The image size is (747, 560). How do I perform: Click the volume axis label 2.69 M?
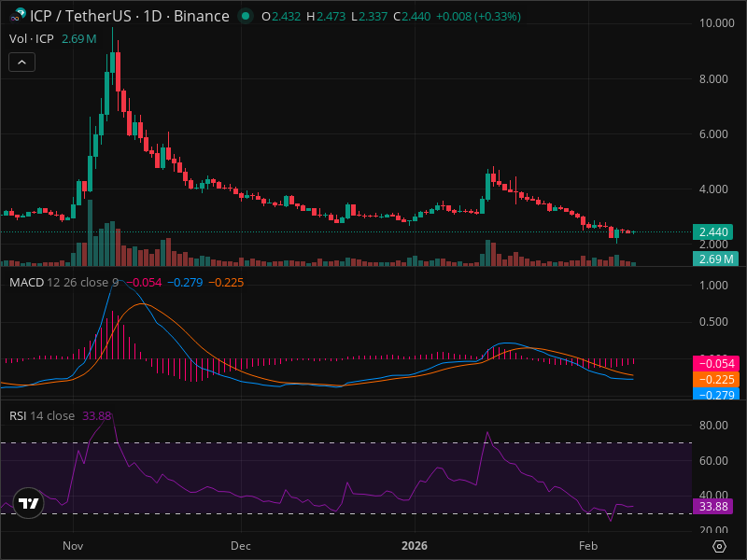coord(715,259)
